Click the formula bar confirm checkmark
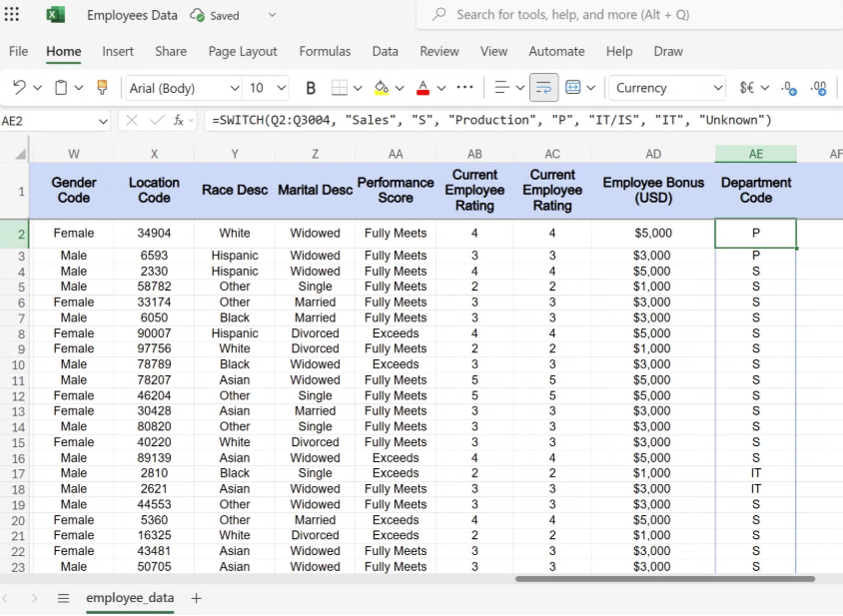This screenshot has width=843, height=616. [x=157, y=121]
